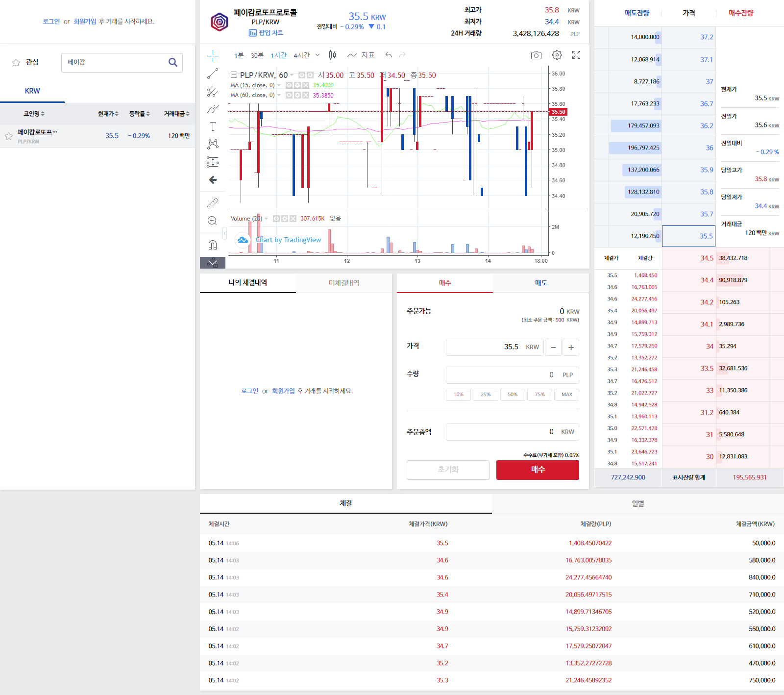784x695 pixels.
Task: Sort list by 거래대금
Action: click(x=176, y=114)
